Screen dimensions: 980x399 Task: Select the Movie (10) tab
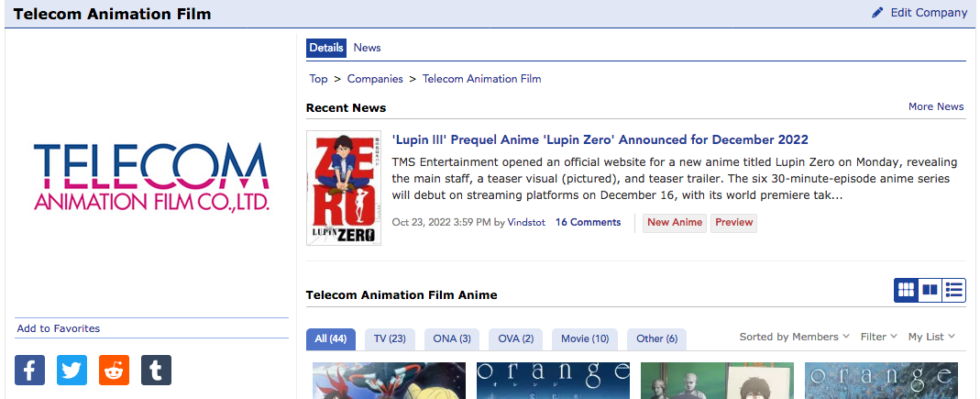coord(584,339)
